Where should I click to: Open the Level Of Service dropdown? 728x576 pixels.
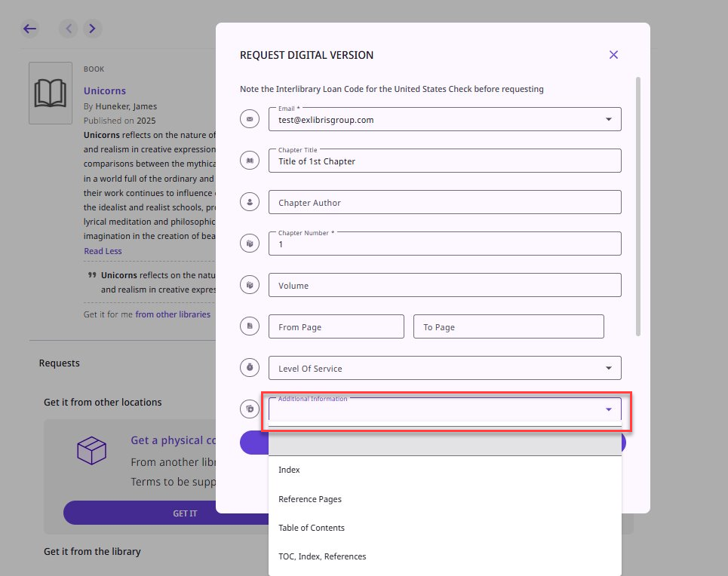608,367
